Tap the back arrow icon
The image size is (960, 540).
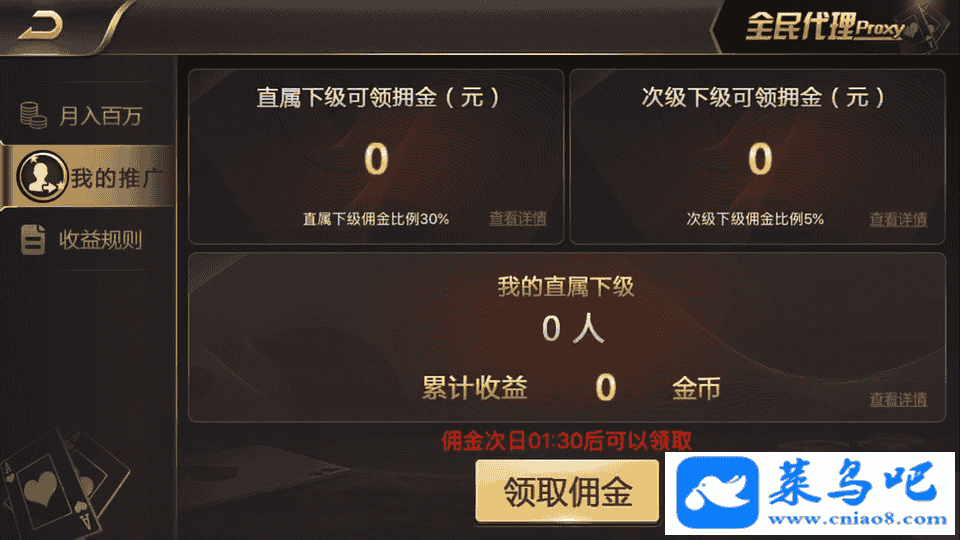coord(41,27)
